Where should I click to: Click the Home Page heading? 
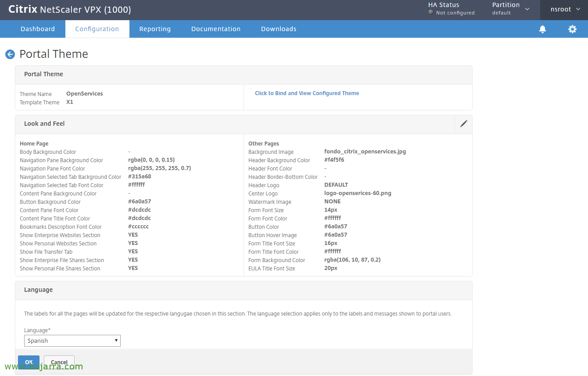(34, 144)
